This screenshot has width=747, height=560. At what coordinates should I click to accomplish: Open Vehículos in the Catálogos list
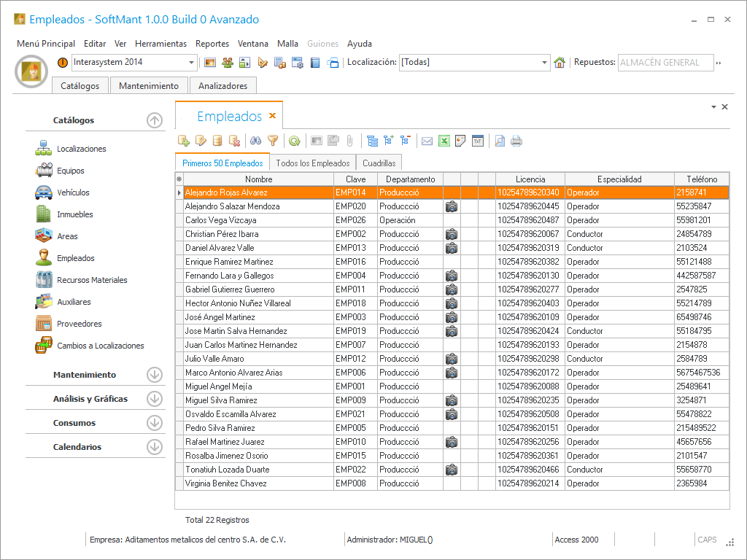click(73, 192)
